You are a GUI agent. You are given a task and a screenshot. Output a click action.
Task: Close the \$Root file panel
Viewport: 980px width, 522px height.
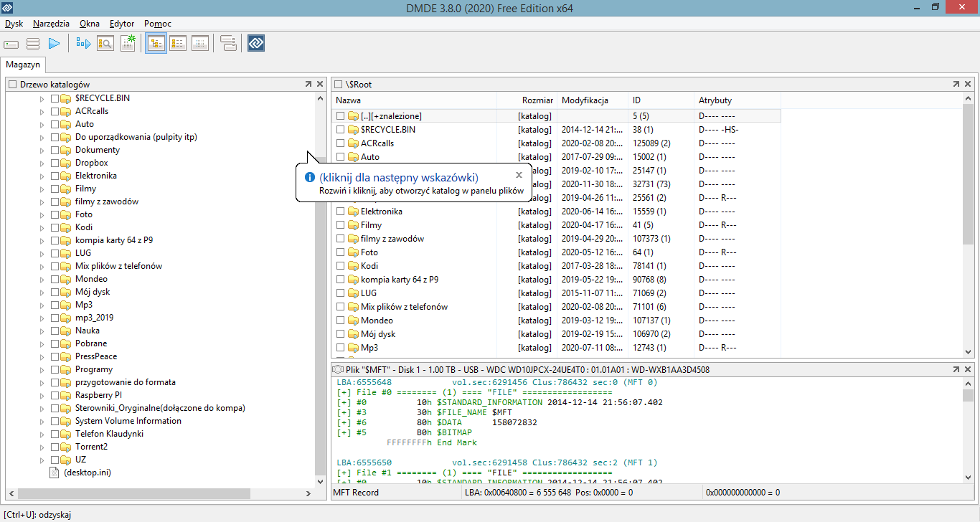968,84
